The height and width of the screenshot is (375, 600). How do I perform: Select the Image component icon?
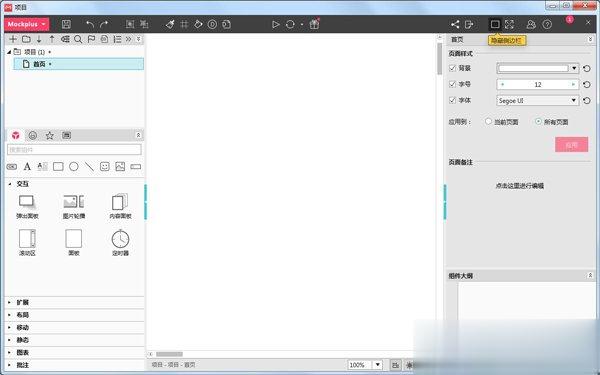click(x=120, y=166)
